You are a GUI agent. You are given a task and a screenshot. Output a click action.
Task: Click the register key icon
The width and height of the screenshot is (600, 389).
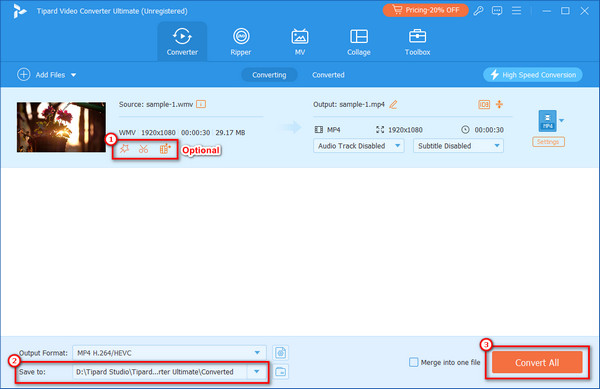tap(478, 11)
